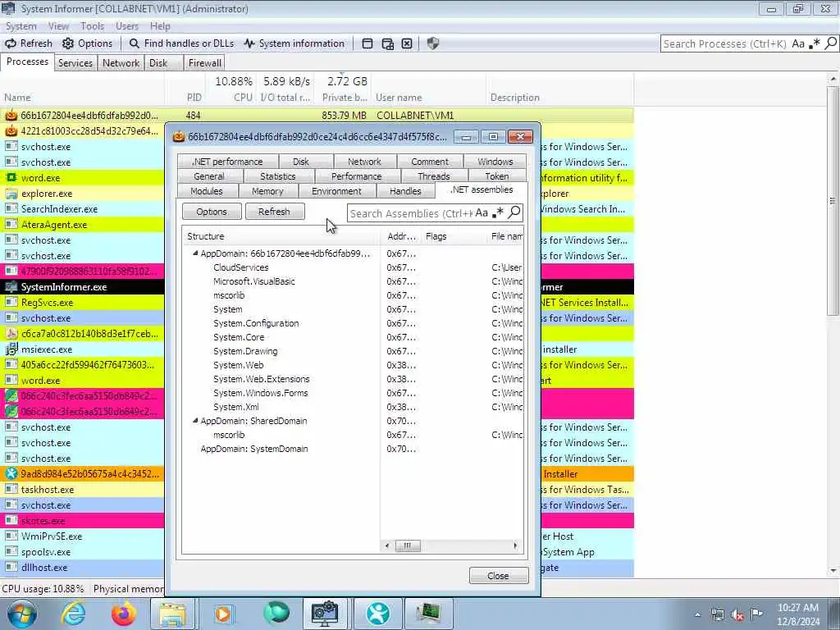Viewport: 840px width, 630px height.
Task: Select AppDomain: SystemDomain row
Action: pyautogui.click(x=353, y=449)
